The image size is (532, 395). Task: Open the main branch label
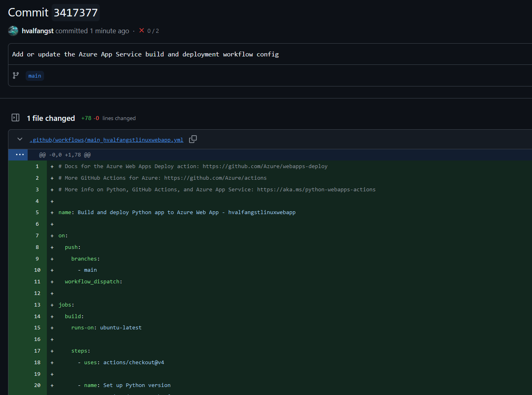pos(35,76)
